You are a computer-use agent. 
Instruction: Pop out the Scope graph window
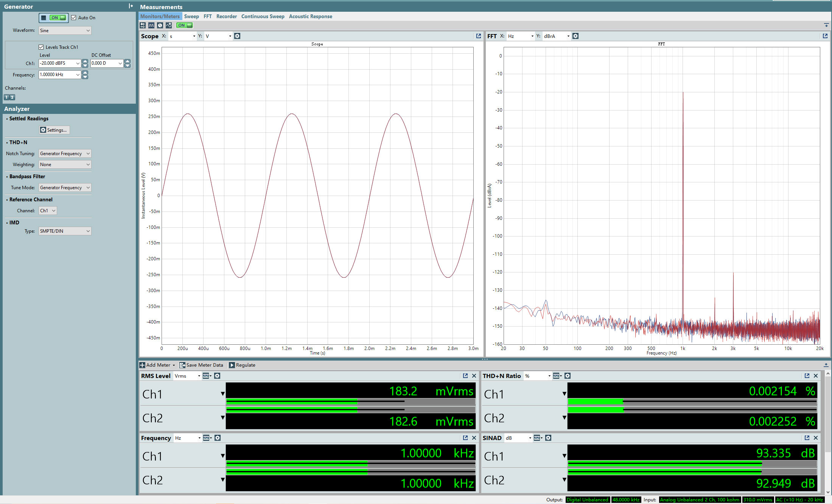click(479, 36)
